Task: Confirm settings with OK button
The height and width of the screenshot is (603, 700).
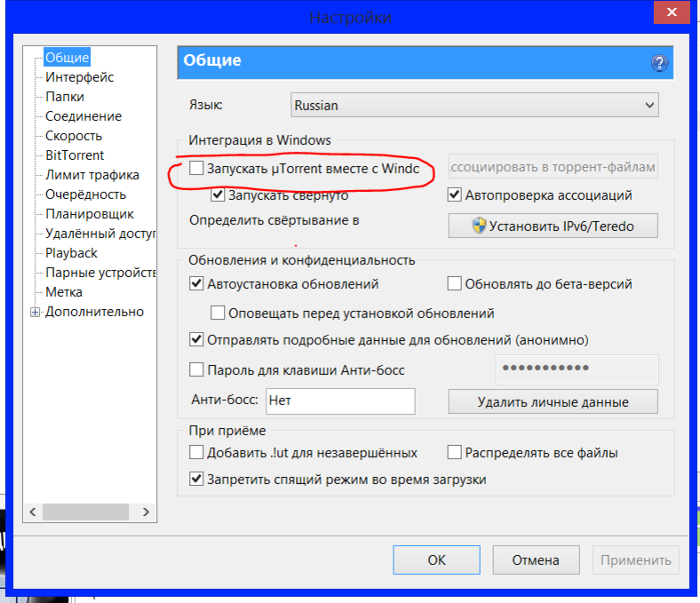Action: (x=436, y=559)
